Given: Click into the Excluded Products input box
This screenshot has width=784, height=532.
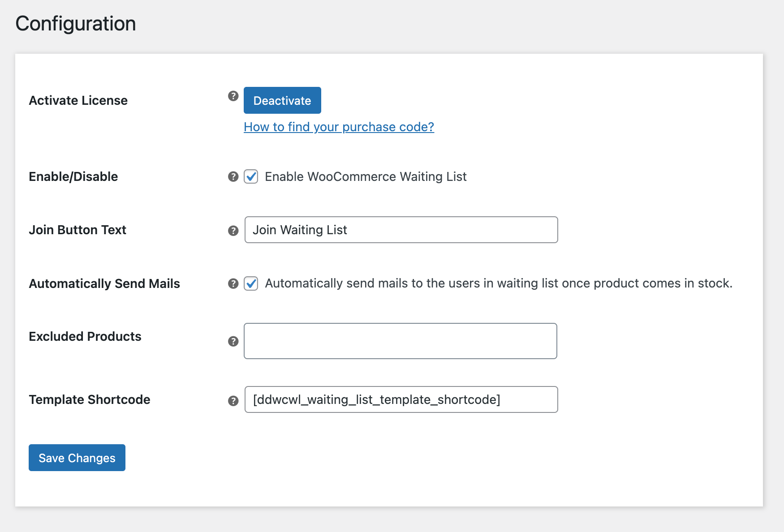Looking at the screenshot, I should click(x=401, y=341).
